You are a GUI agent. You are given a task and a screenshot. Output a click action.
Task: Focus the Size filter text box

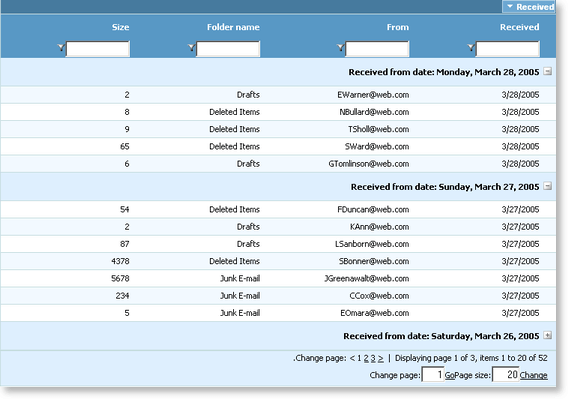(98, 49)
